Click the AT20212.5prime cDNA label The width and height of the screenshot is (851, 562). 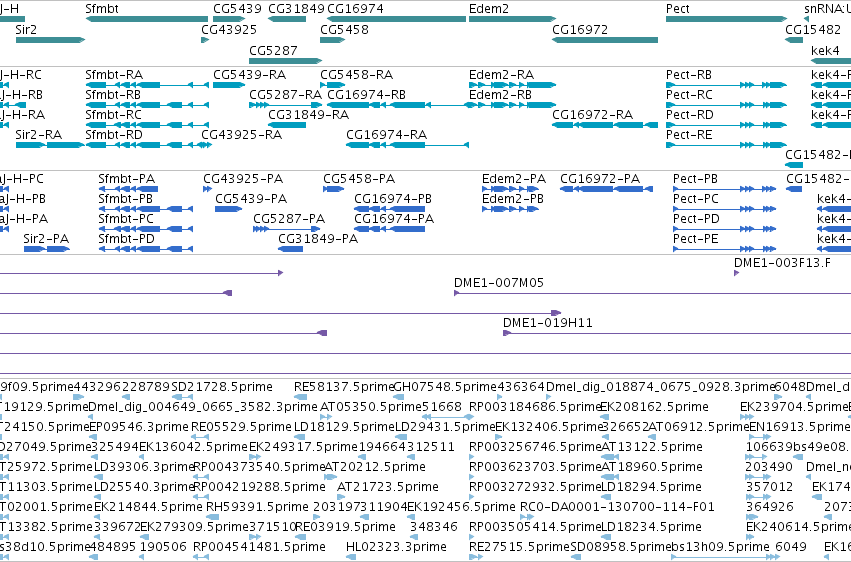[x=375, y=467]
